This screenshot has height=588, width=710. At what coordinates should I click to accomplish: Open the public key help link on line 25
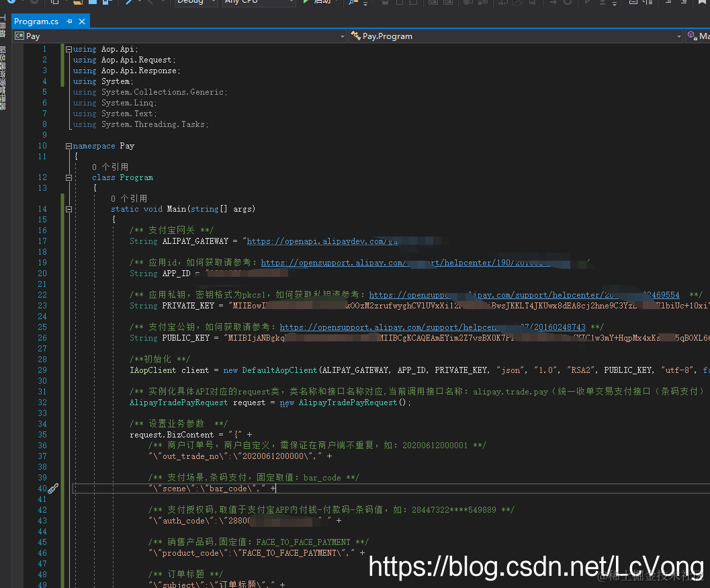point(433,327)
